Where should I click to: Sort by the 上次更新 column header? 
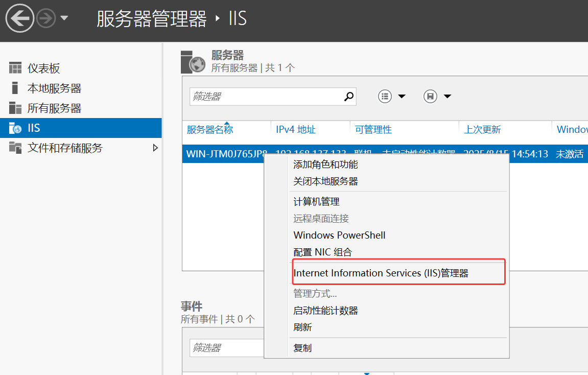(482, 130)
